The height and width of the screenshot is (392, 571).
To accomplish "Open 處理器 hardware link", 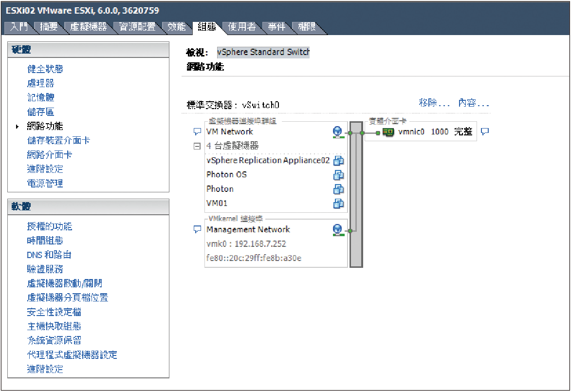I will click(x=40, y=83).
